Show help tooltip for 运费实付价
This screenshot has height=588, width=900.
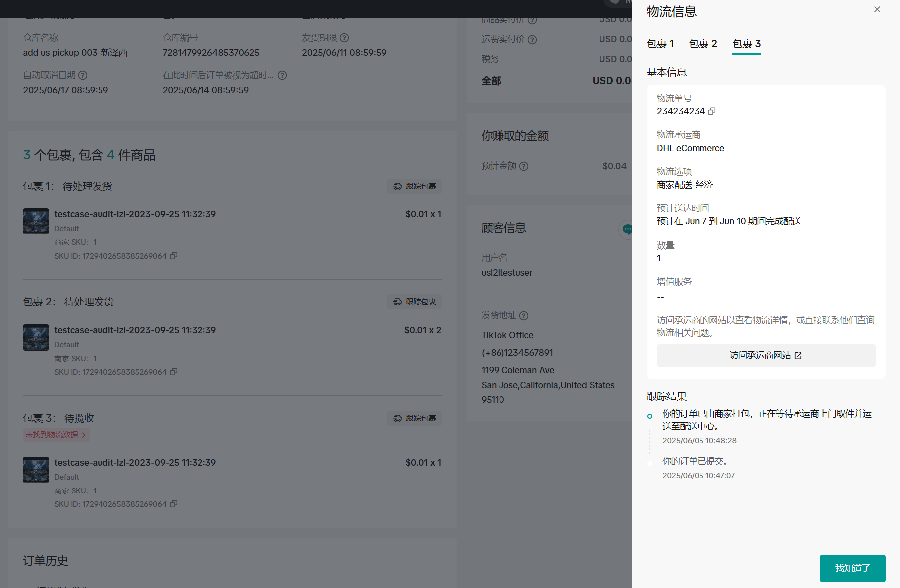532,40
